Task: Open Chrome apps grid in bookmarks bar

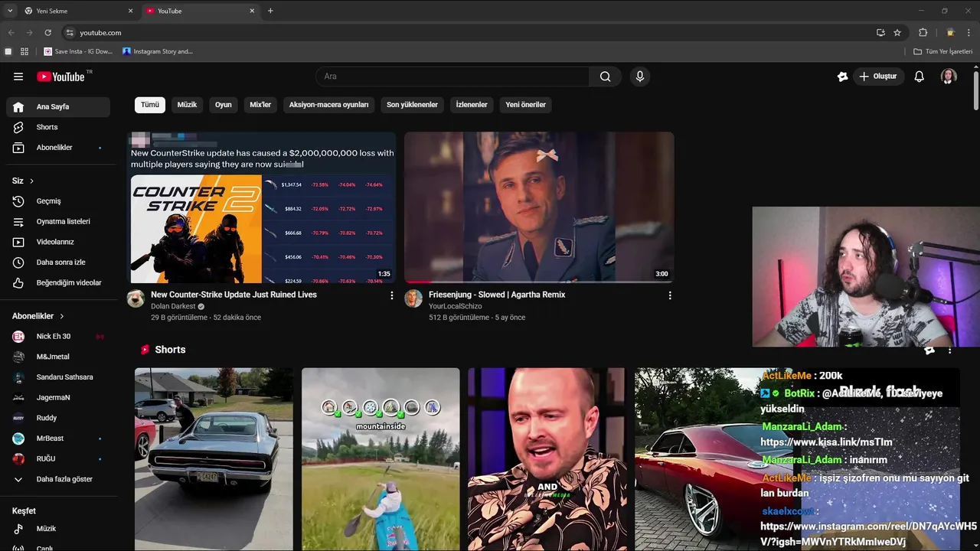Action: tap(24, 51)
